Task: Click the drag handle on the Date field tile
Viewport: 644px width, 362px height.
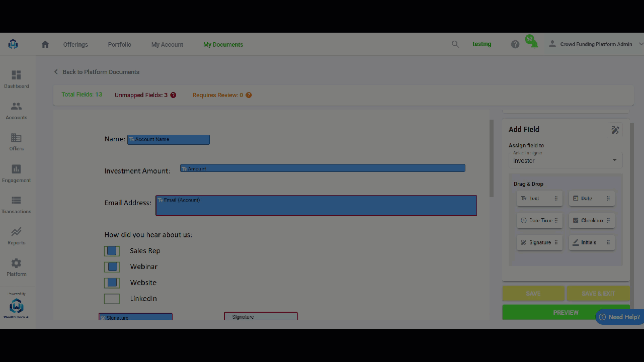Action: point(608,199)
